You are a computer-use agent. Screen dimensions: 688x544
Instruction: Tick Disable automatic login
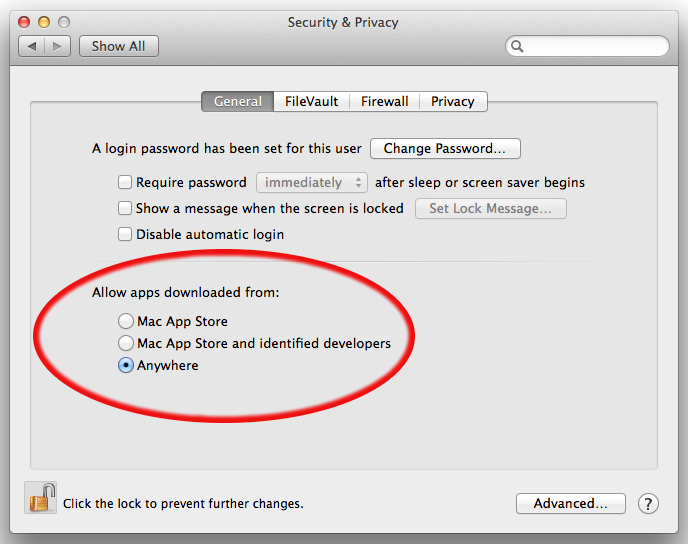pos(125,234)
